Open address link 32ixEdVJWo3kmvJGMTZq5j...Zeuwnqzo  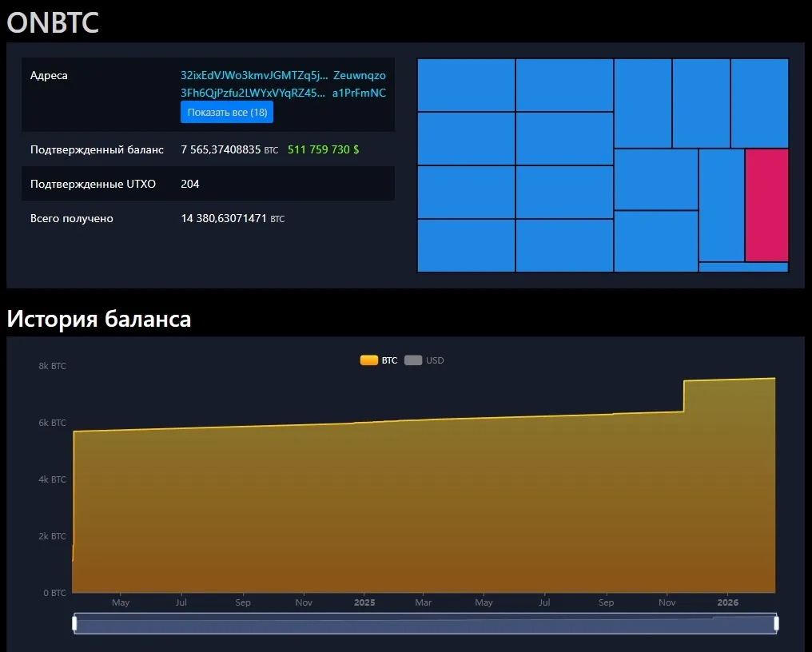[283, 76]
